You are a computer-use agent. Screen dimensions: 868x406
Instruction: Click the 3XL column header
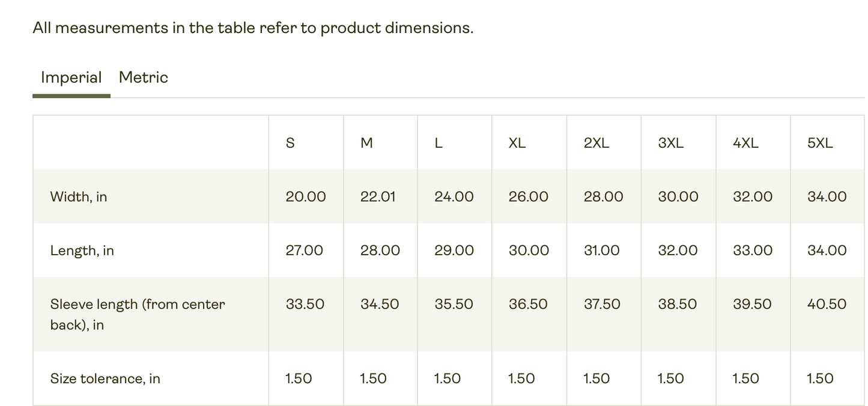(671, 143)
